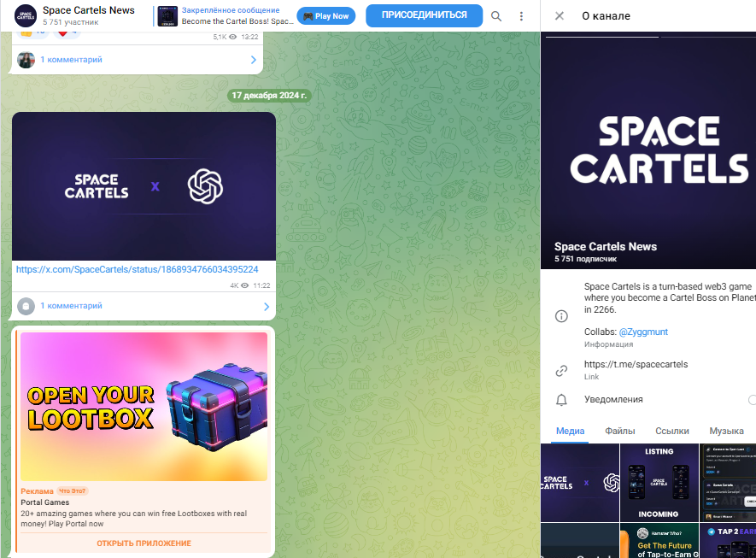Click the link icon beside t.me/spacecartels
756x558 pixels.
(x=561, y=370)
